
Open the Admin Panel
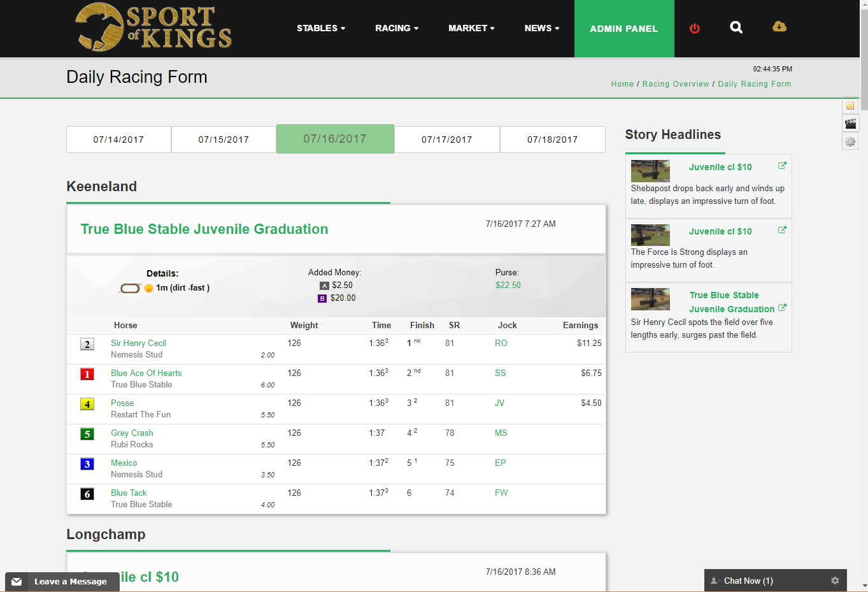click(623, 29)
